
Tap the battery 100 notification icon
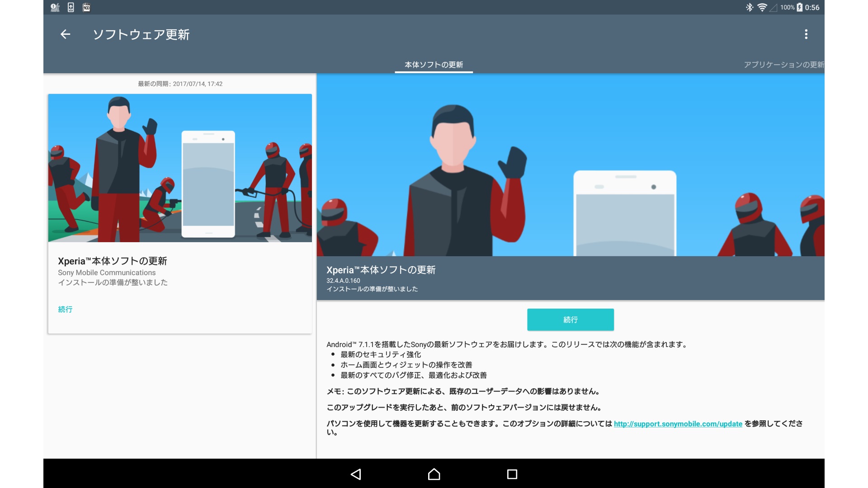(86, 7)
